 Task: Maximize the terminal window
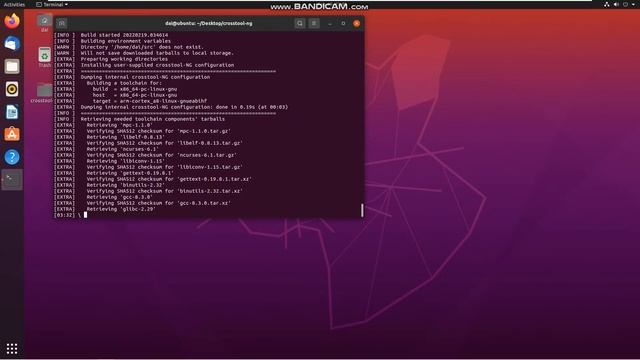pos(343,23)
